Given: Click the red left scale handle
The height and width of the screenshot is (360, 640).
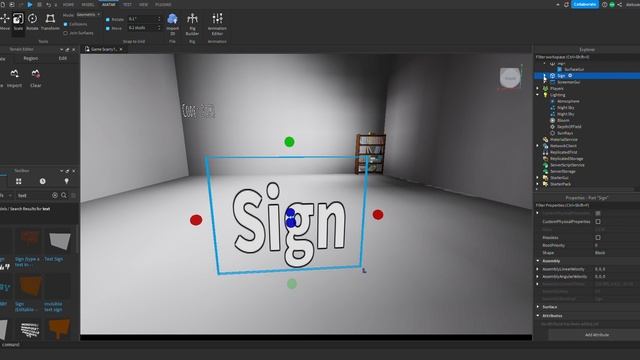Looking at the screenshot, I should (x=196, y=220).
